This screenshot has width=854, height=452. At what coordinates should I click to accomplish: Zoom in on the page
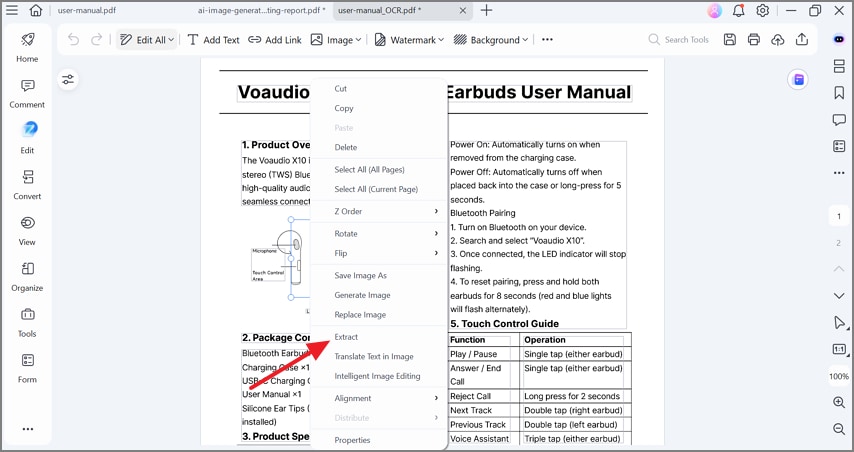[x=839, y=402]
